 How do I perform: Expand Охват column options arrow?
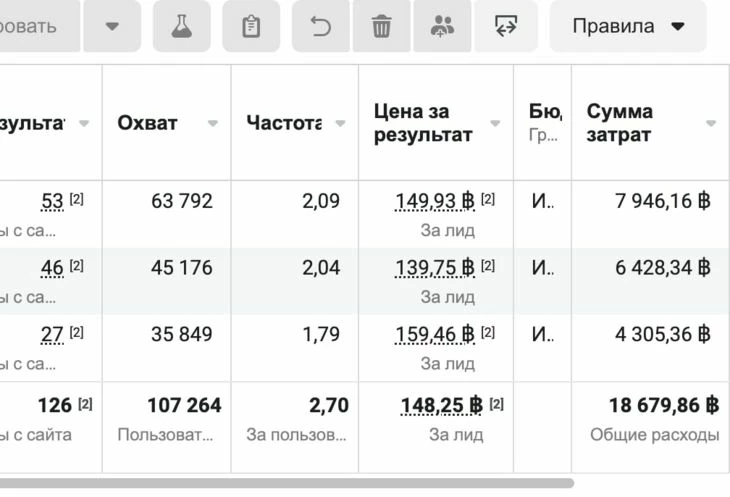pyautogui.click(x=212, y=124)
